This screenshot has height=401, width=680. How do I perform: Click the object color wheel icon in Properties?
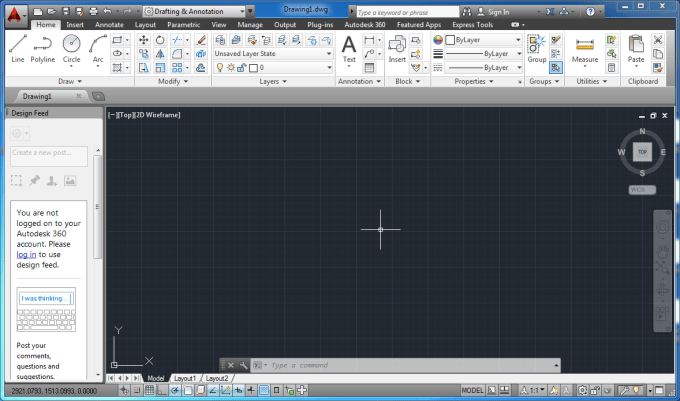[x=438, y=40]
